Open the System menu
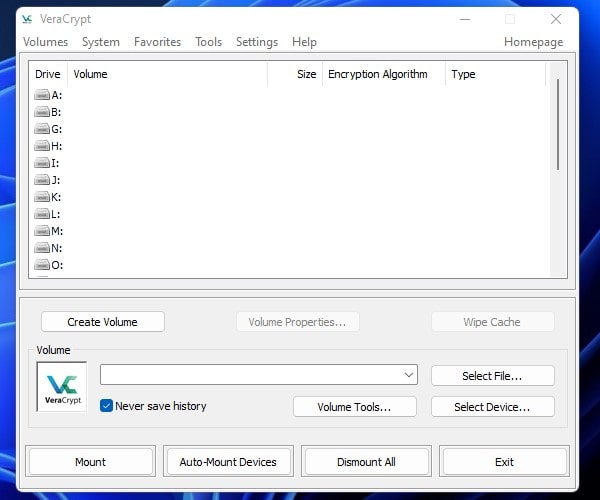Screen dimensions: 600x500 pos(101,42)
